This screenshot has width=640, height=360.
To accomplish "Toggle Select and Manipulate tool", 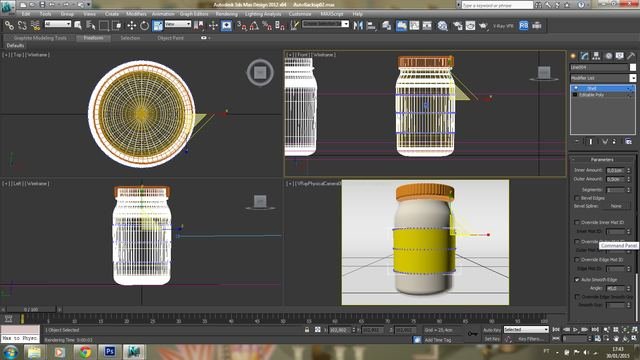I will 213,26.
